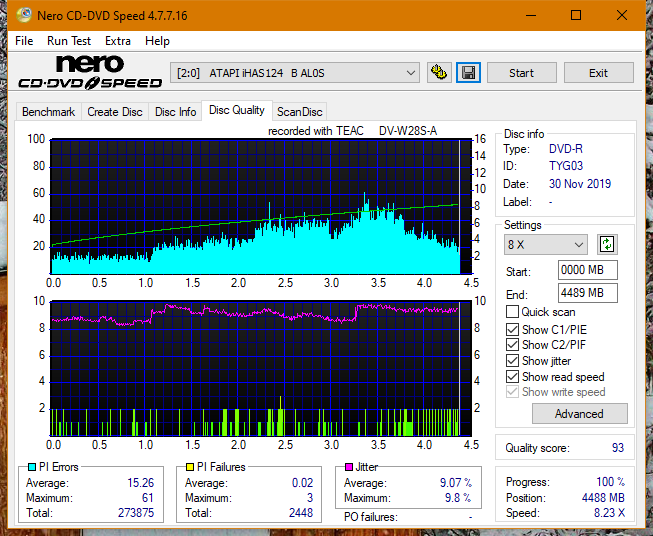Click the Speed value 8.23 X
This screenshot has width=653, height=536.
[609, 513]
